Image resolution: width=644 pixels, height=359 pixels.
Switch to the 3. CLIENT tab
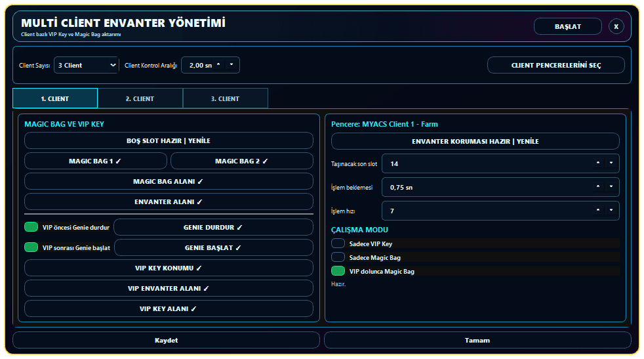click(x=225, y=98)
